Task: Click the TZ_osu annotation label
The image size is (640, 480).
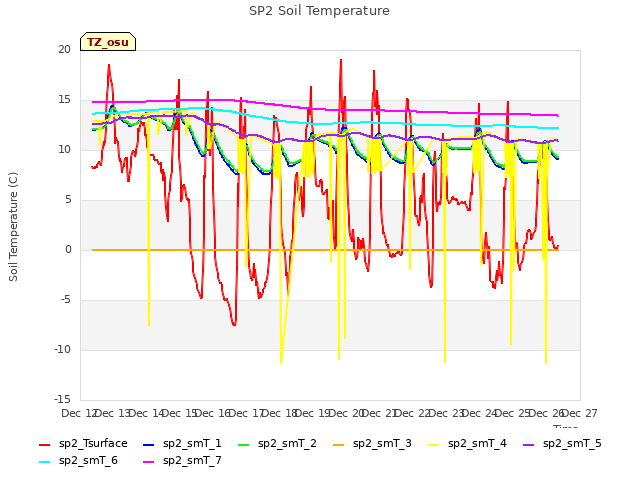Action: (108, 42)
